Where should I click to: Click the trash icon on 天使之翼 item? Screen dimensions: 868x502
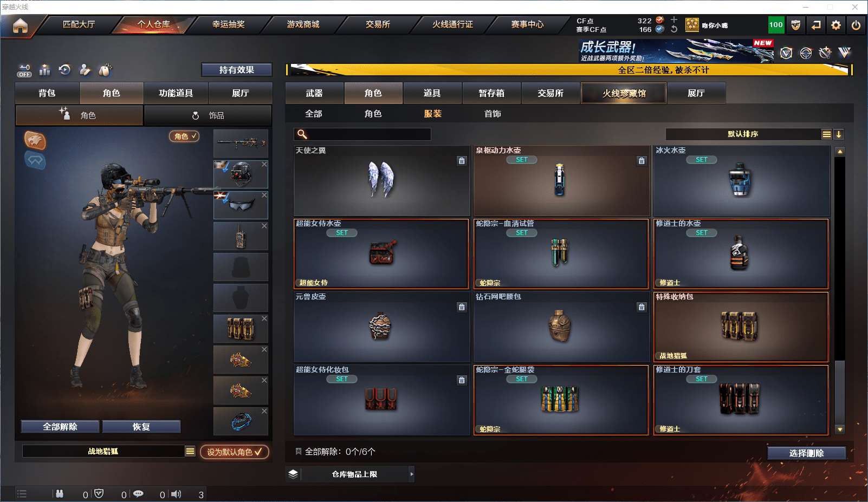[462, 160]
